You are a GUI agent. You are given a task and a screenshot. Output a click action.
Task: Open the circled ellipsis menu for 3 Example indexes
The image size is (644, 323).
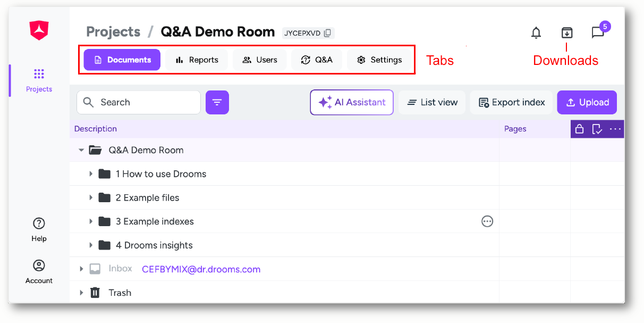tap(487, 221)
